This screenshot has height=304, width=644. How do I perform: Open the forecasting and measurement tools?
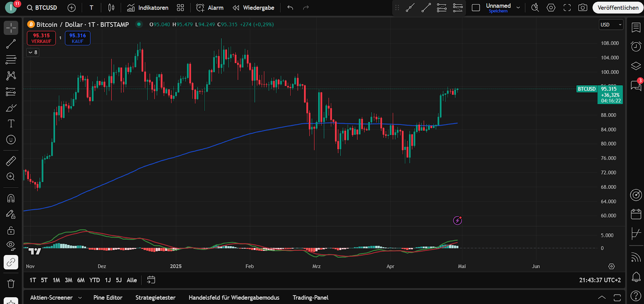(11, 92)
